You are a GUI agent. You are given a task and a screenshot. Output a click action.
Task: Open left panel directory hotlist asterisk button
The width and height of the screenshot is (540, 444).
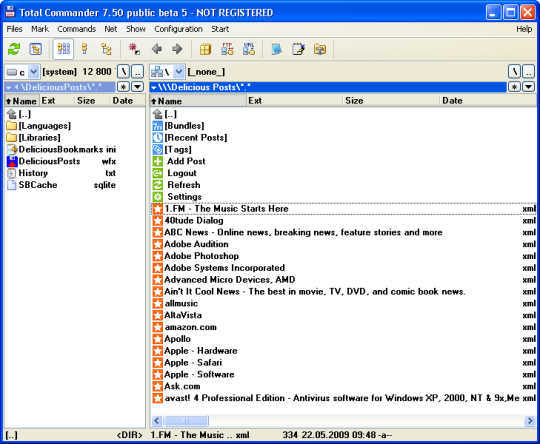tap(123, 87)
